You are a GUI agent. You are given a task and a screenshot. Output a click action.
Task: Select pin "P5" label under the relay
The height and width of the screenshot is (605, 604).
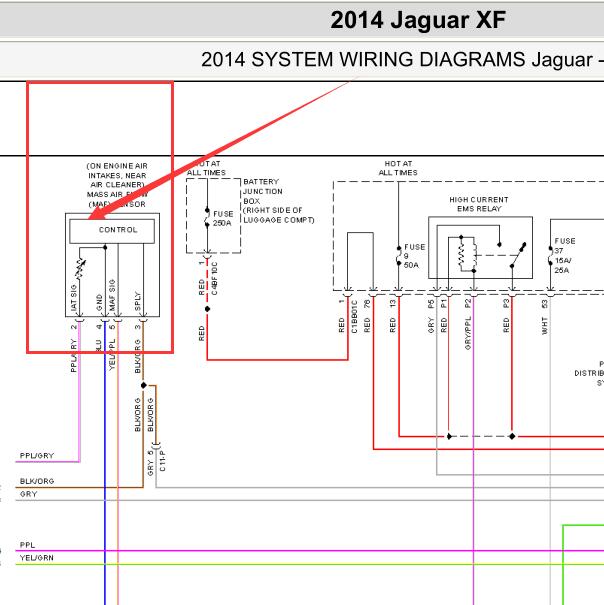pos(431,304)
